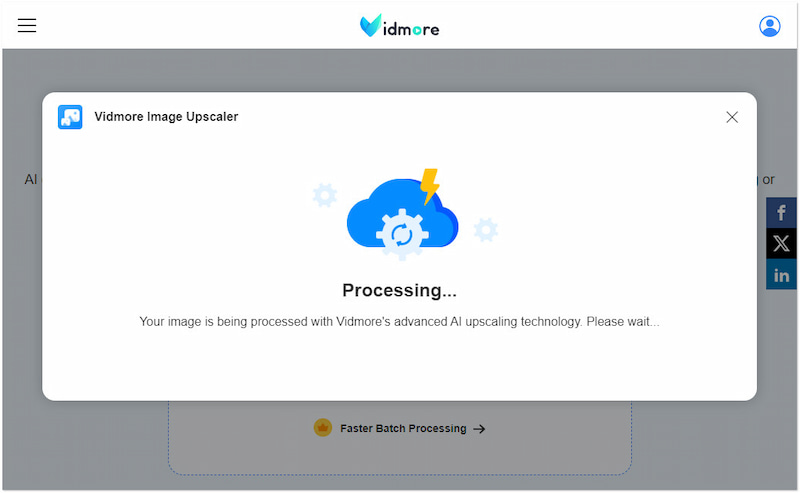Share the page on Facebook
This screenshot has height=493, width=800.
tap(781, 212)
